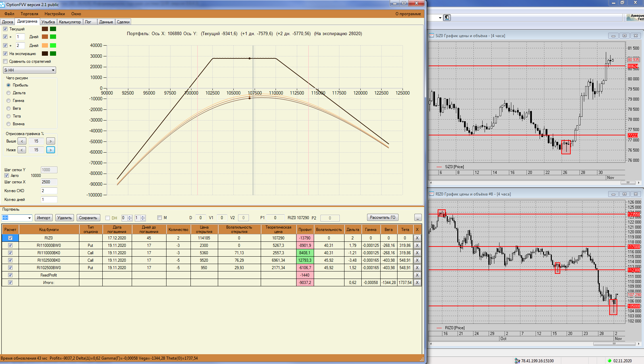Open the Данные tab
This screenshot has width=644, height=364.
(x=106, y=22)
